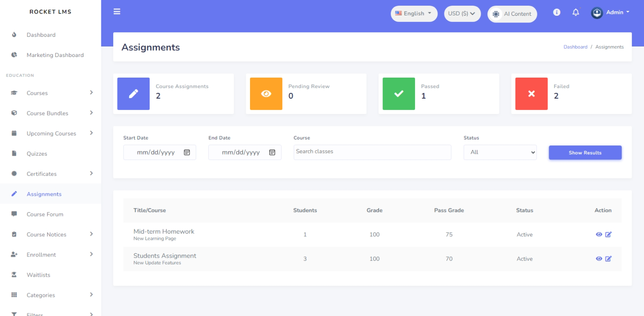Click the Dashboard flame icon in sidebar
The image size is (644, 316).
click(14, 35)
